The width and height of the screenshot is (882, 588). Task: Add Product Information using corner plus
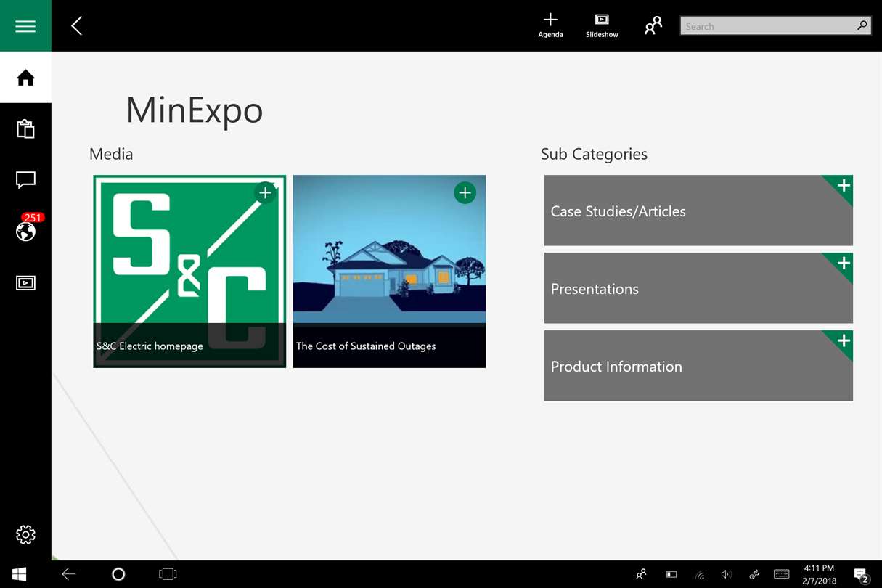[x=843, y=341]
